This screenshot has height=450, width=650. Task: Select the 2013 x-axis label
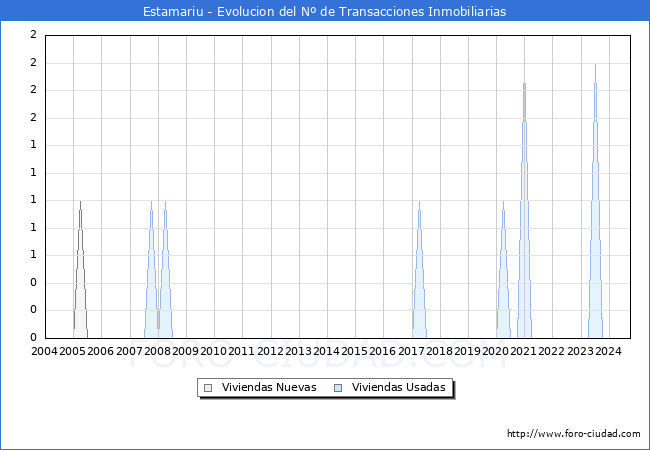tap(298, 351)
